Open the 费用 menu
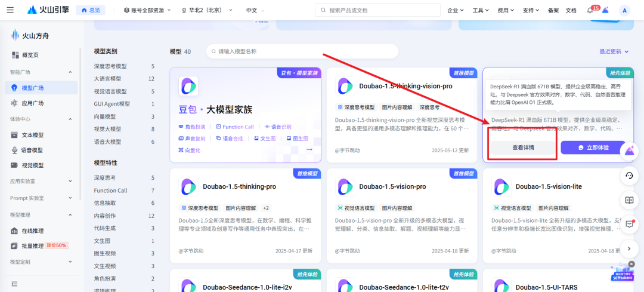 click(x=506, y=10)
